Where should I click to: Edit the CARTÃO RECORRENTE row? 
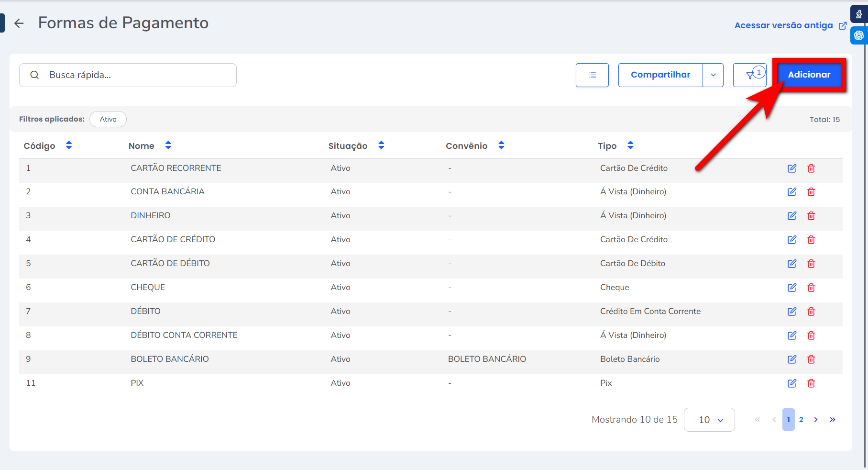[x=792, y=168]
